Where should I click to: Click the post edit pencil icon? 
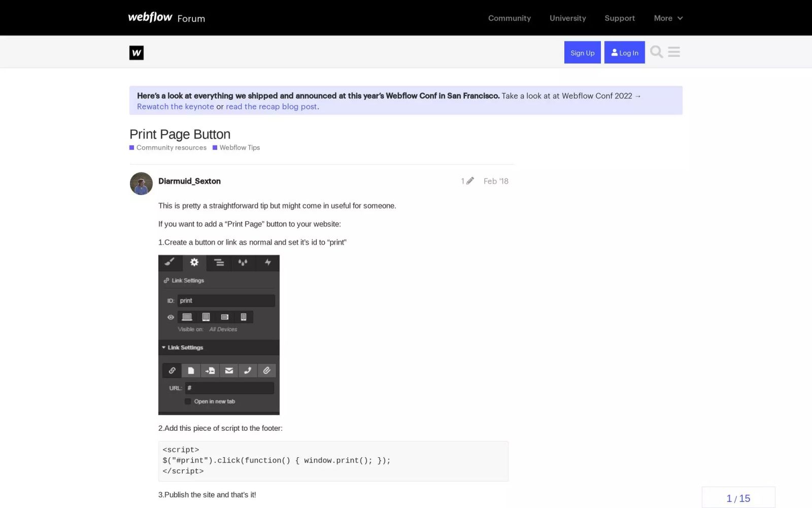point(470,181)
